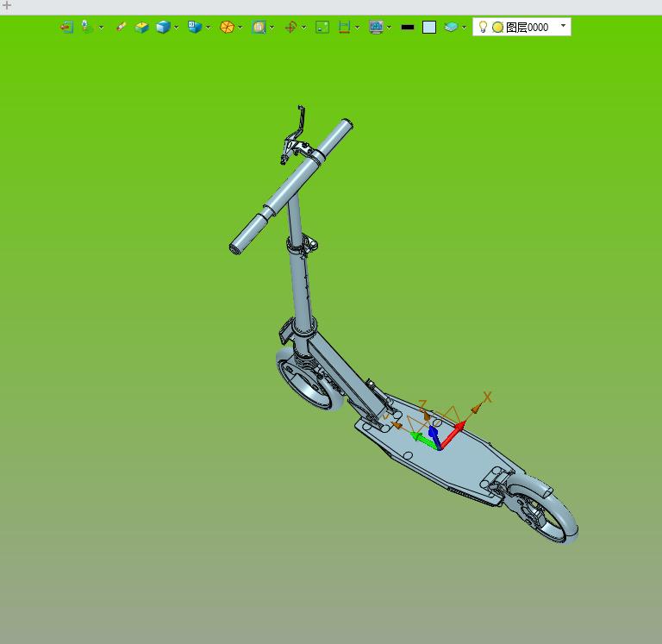
Task: Open the orange mesh sphere dropdown arrow
Action: point(240,28)
